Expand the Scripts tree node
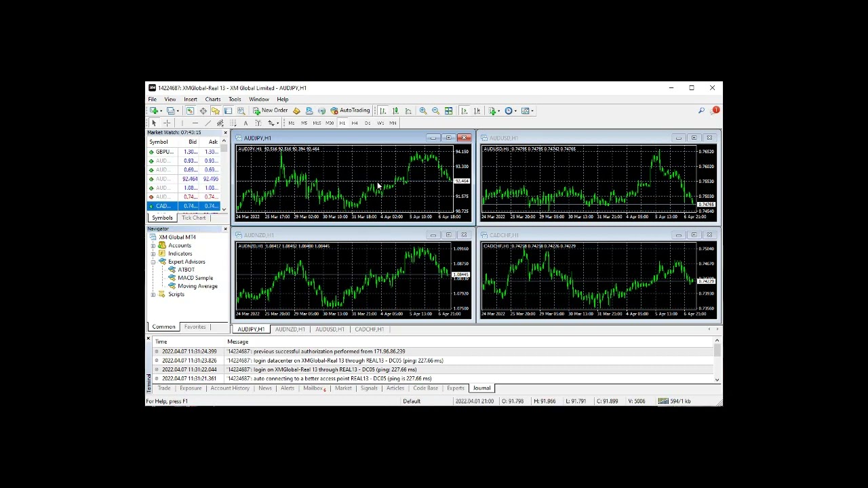 pyautogui.click(x=153, y=294)
